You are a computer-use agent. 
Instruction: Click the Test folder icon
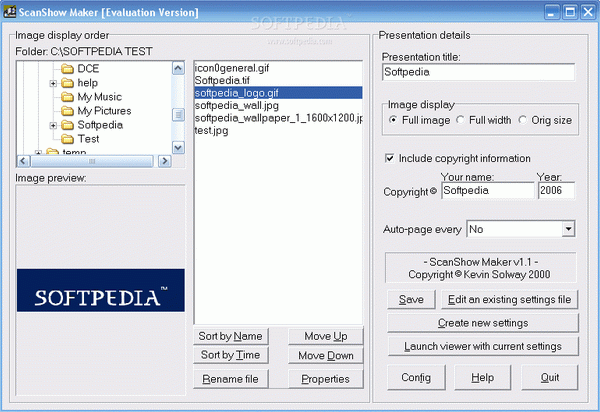pos(67,138)
